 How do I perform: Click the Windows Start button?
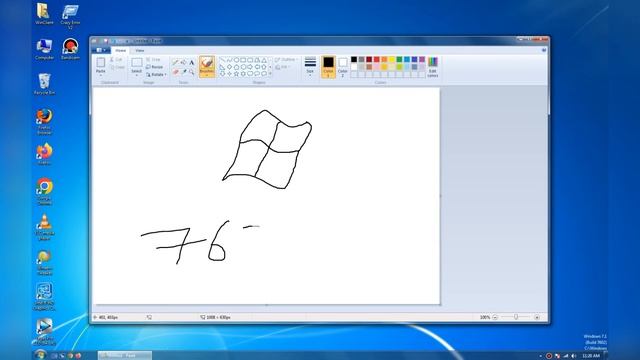point(40,355)
